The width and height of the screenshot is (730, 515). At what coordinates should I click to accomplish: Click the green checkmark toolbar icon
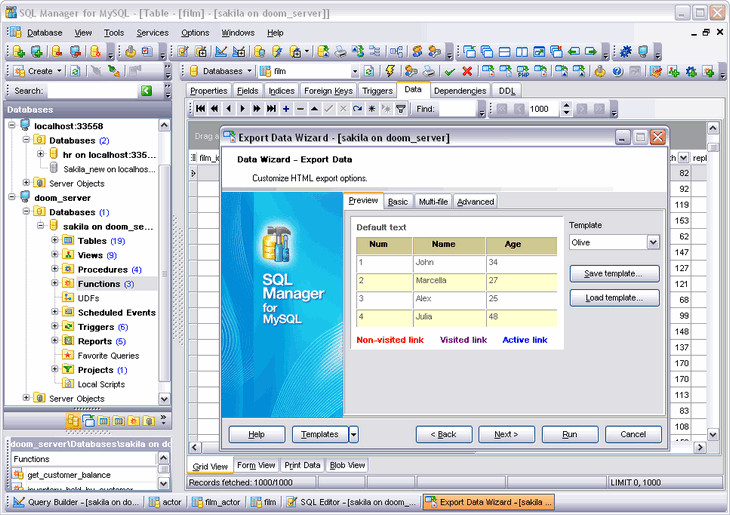coord(450,71)
